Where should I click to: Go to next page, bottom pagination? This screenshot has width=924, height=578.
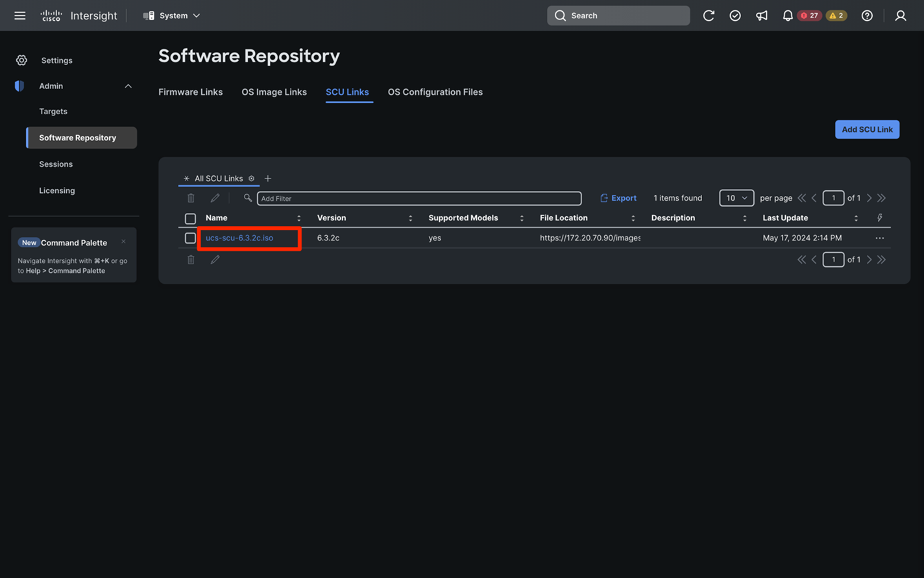coord(869,260)
